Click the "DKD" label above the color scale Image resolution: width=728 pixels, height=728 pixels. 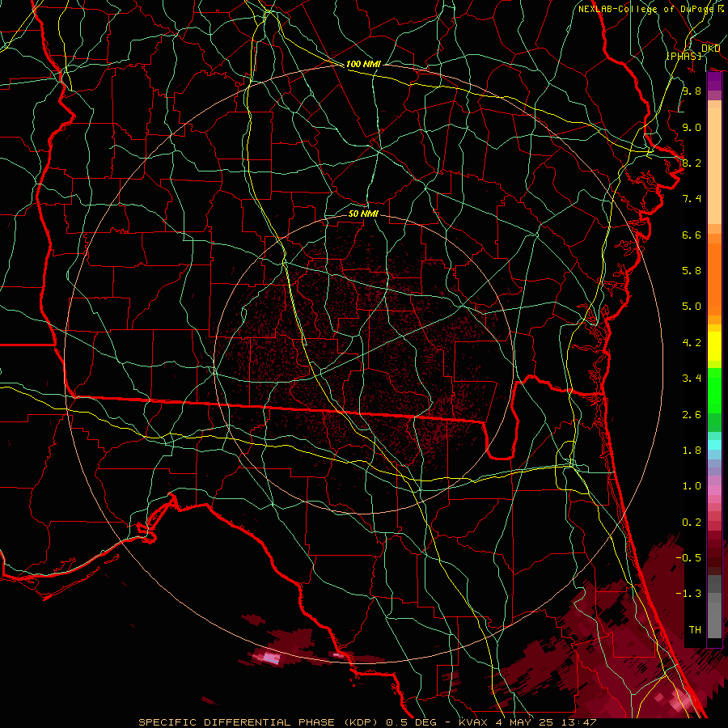(x=710, y=48)
